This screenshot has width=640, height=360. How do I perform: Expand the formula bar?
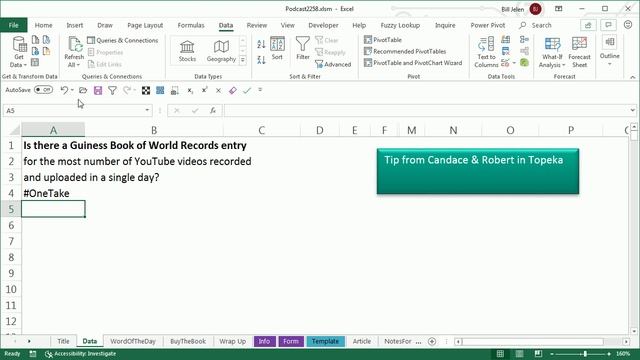coord(632,111)
